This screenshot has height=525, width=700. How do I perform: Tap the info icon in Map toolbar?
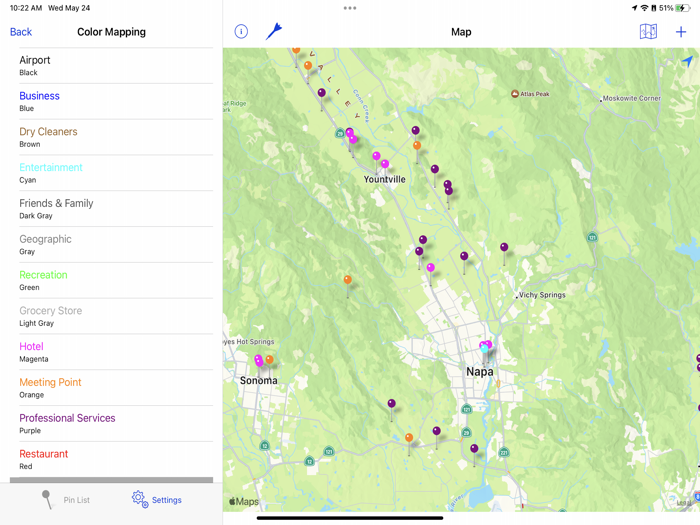(241, 32)
